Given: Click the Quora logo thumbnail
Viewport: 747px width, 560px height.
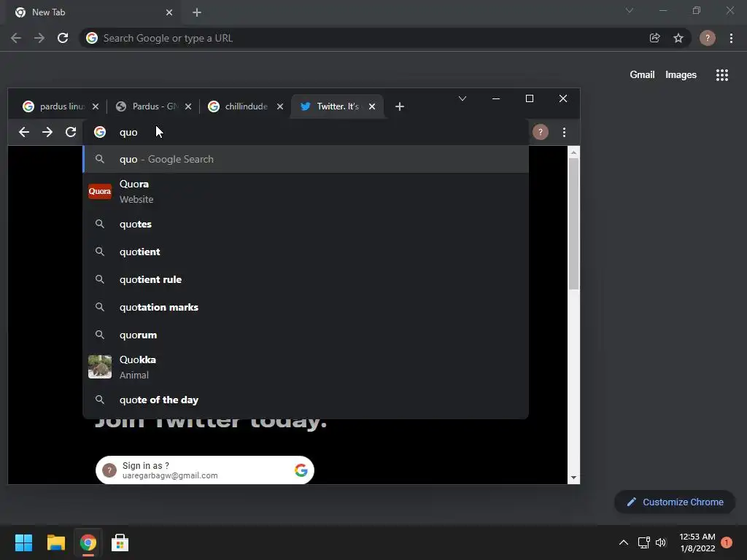Looking at the screenshot, I should pos(99,192).
